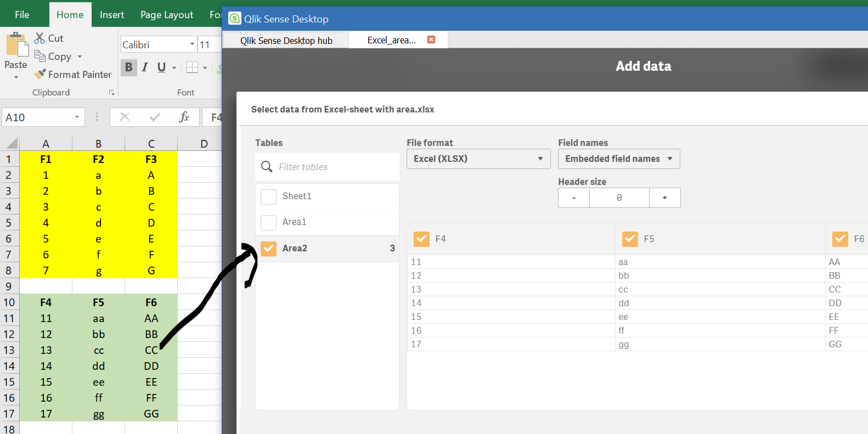Click the Header size value field
868x434 pixels.
point(619,198)
